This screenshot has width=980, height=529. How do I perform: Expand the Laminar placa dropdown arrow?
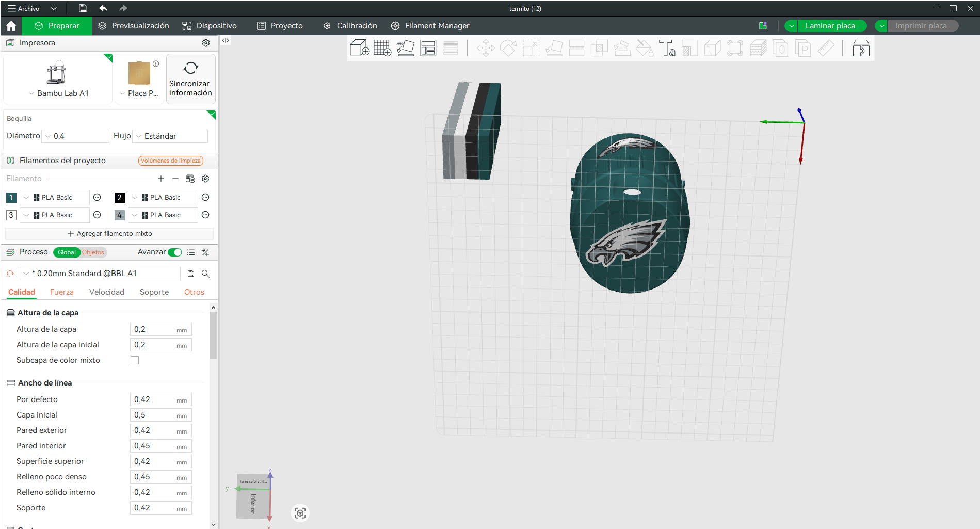point(791,26)
